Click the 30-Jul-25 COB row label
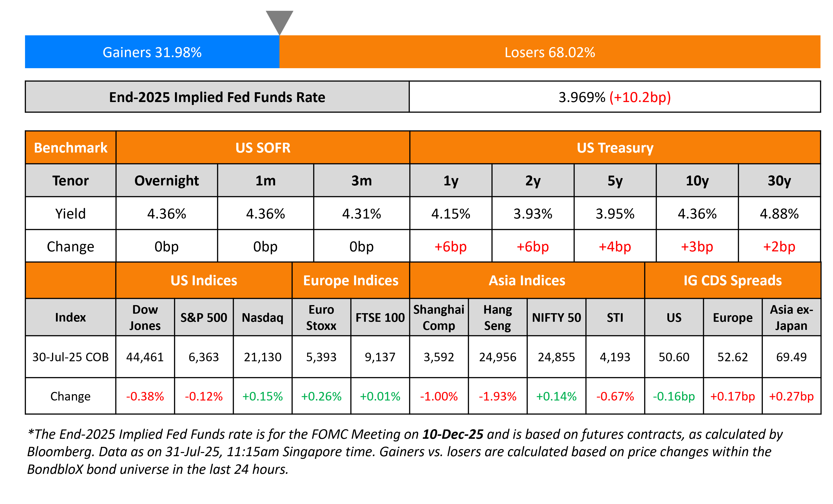 (x=70, y=357)
